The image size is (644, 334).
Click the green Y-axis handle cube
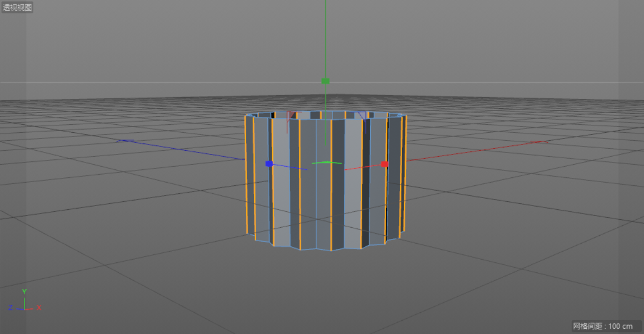(x=326, y=81)
